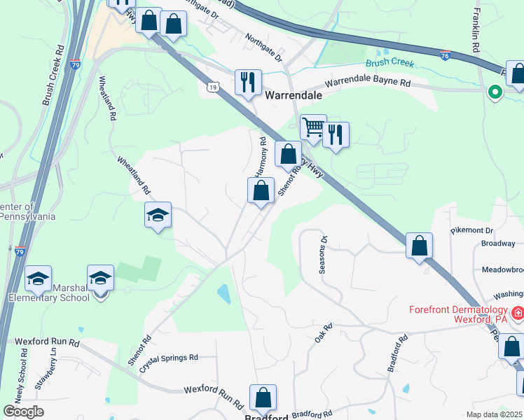Image resolution: width=524 pixels, height=420 pixels.
Task: Click the shopping bag marker on Harmony Rd
Action: (261, 190)
